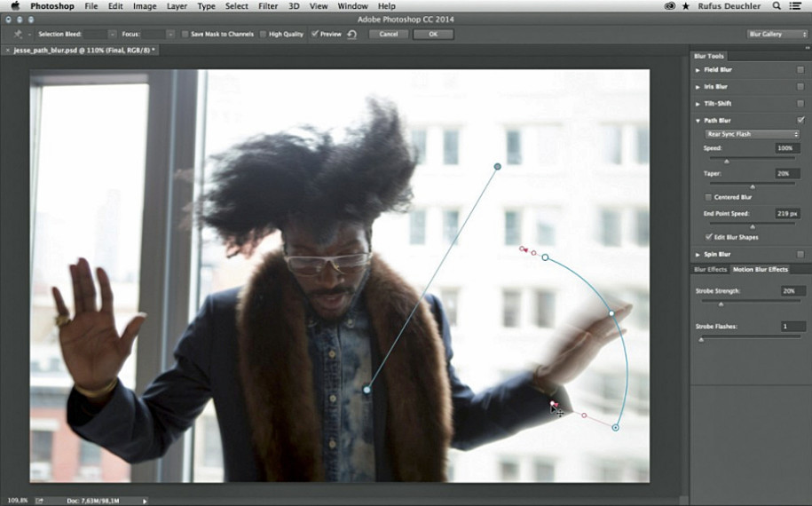Click the share icon in status bar
Viewport: 812px width, 506px height.
[x=39, y=501]
